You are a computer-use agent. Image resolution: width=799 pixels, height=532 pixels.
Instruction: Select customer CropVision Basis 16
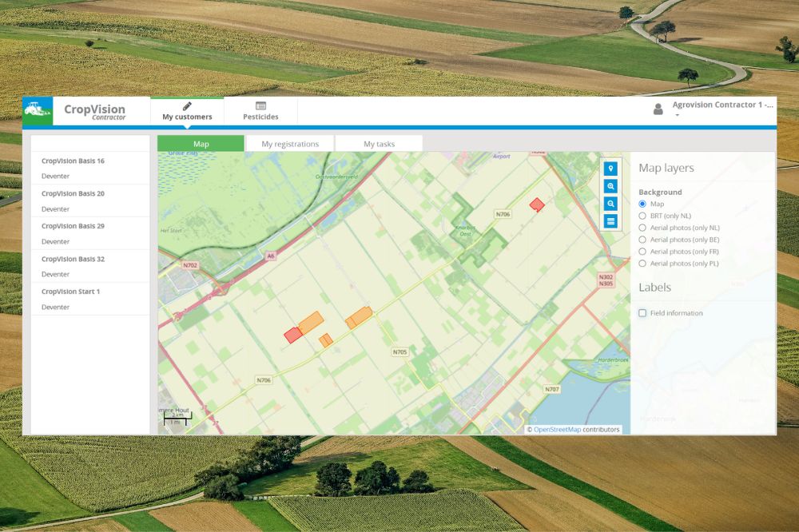73,161
